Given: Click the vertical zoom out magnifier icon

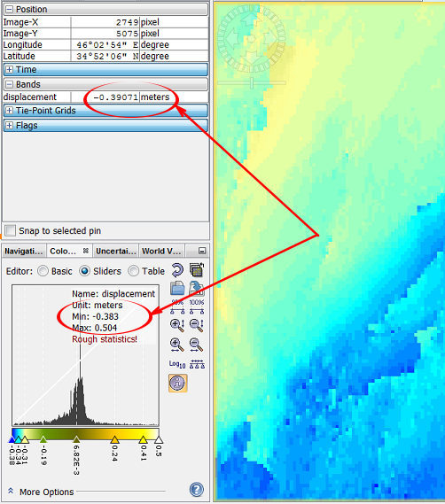Looking at the screenshot, I should click(196, 325).
